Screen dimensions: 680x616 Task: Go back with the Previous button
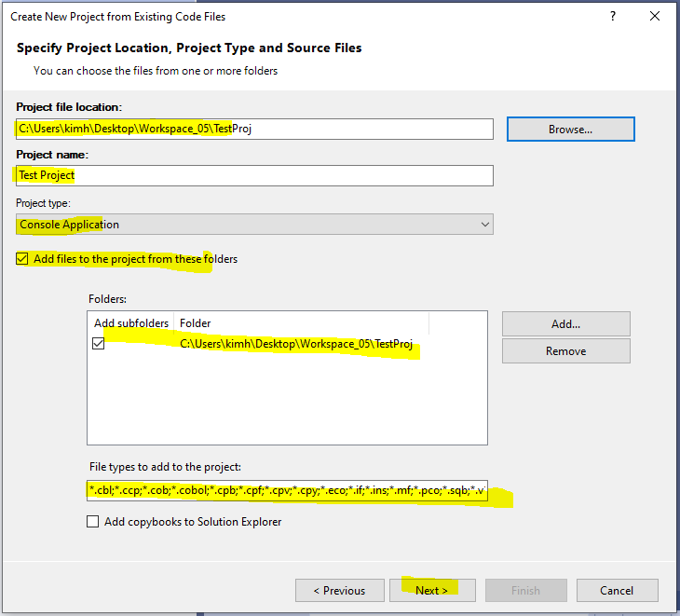coord(339,590)
